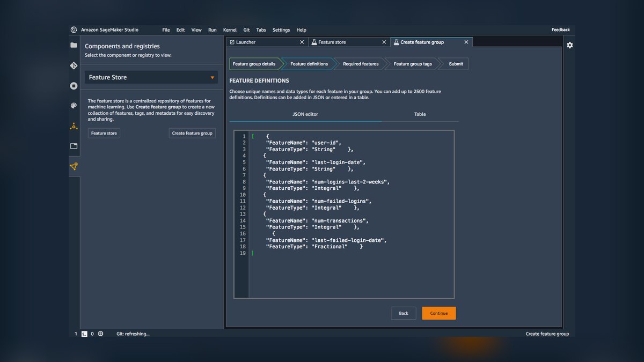Open the Kernel menu
This screenshot has width=644, height=362.
[x=230, y=30]
